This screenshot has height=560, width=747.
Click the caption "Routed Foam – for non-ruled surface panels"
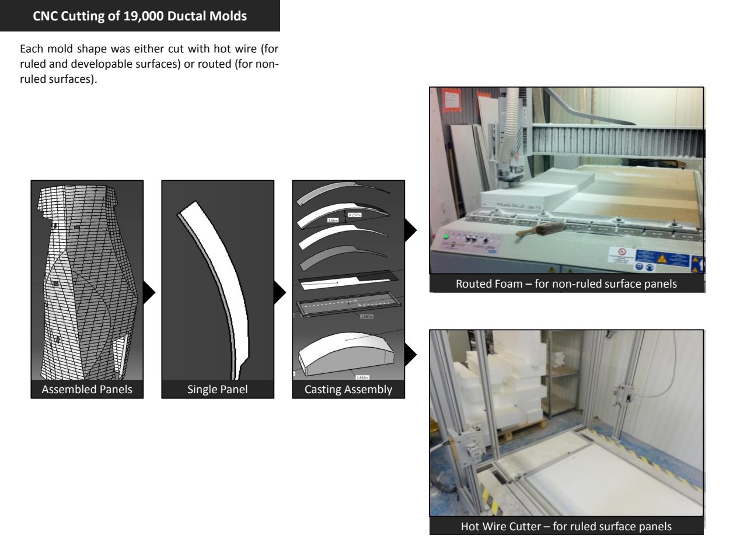click(x=567, y=284)
